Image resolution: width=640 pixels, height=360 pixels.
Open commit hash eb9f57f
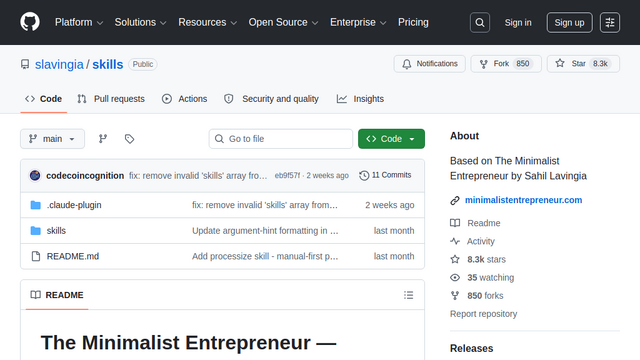point(287,176)
